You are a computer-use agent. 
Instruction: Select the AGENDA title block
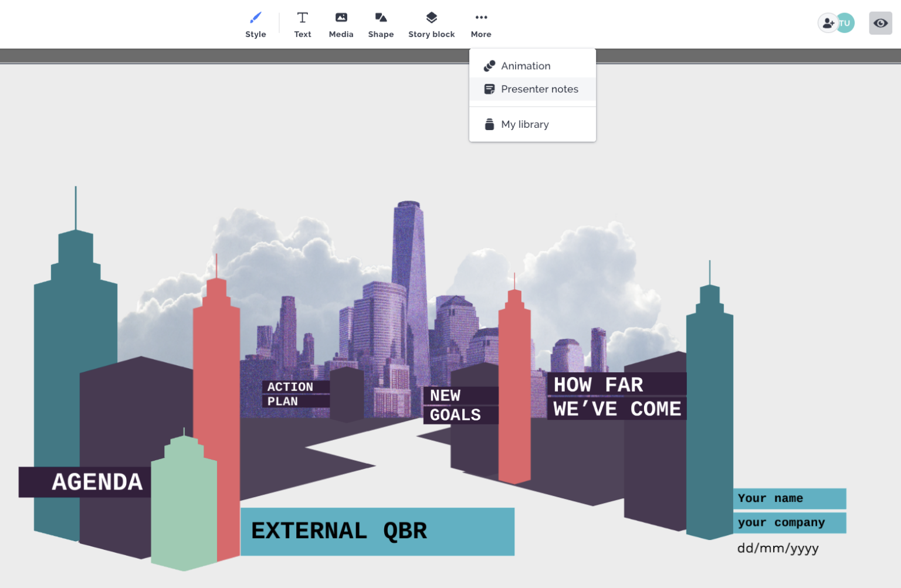click(x=97, y=482)
